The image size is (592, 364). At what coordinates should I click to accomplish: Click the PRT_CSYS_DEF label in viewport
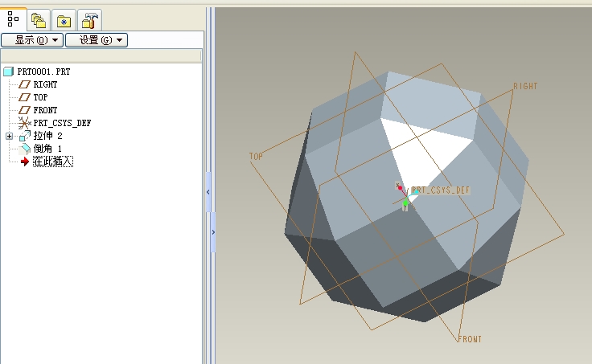click(x=440, y=190)
